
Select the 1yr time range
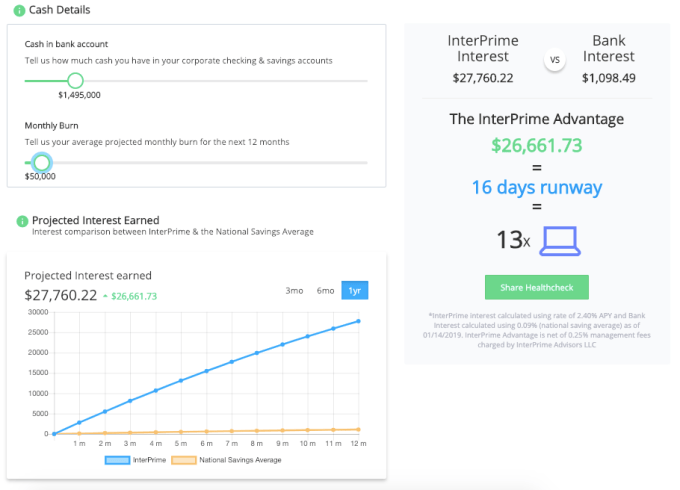point(354,290)
